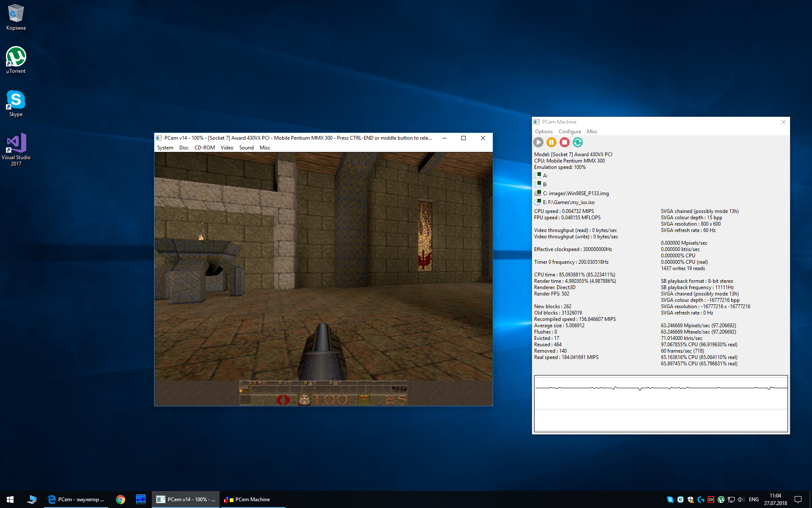Click 'Model: [Socket 7] Award 430VX PCI' text
Viewport: 812px width, 508px height.
(573, 155)
